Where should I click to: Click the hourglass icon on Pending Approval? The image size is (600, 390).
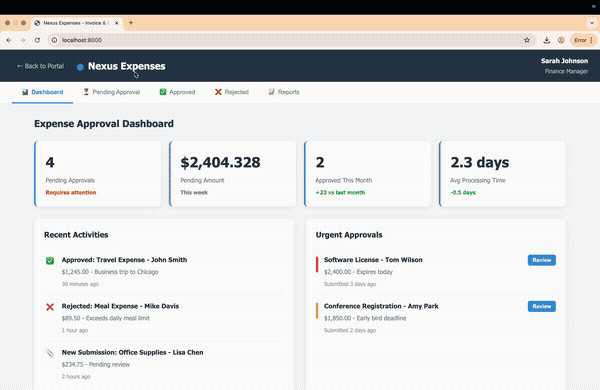(86, 92)
